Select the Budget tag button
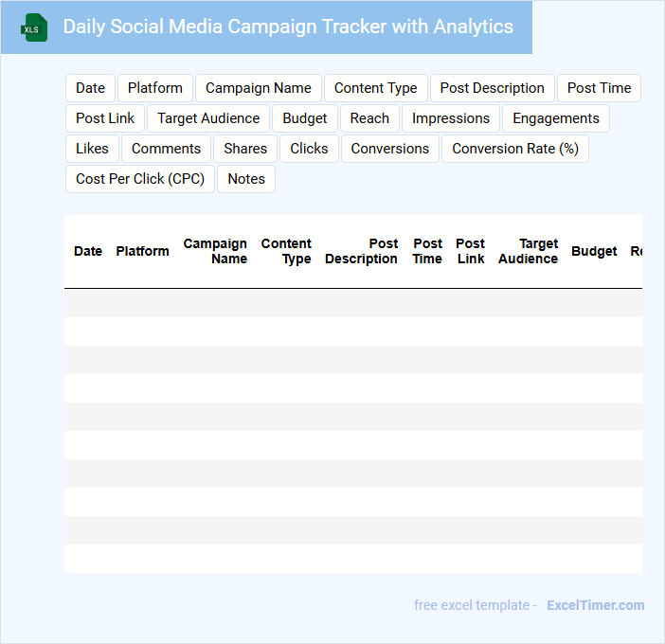 pos(305,118)
